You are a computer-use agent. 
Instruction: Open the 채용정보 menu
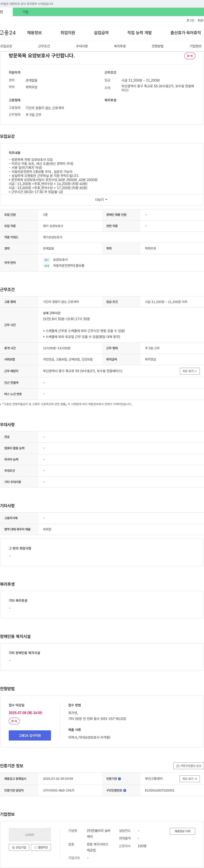[x=34, y=33]
